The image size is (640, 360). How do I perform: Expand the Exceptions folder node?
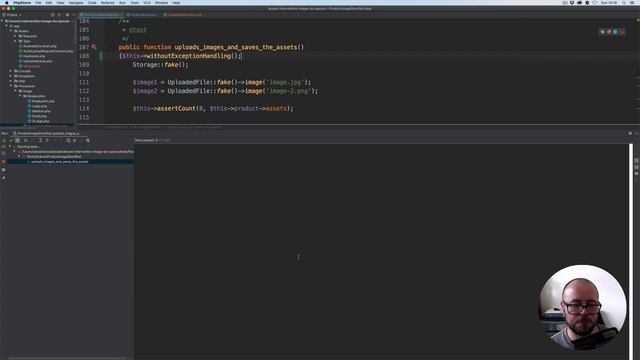click(11, 76)
